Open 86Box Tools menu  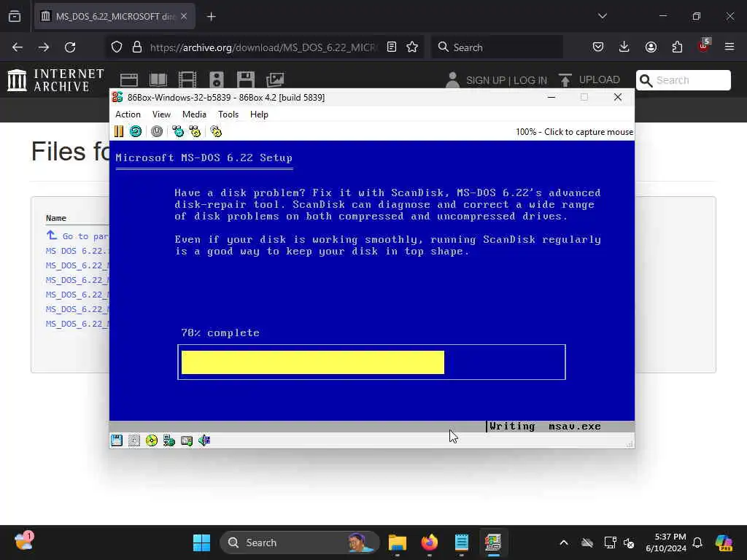click(x=228, y=114)
